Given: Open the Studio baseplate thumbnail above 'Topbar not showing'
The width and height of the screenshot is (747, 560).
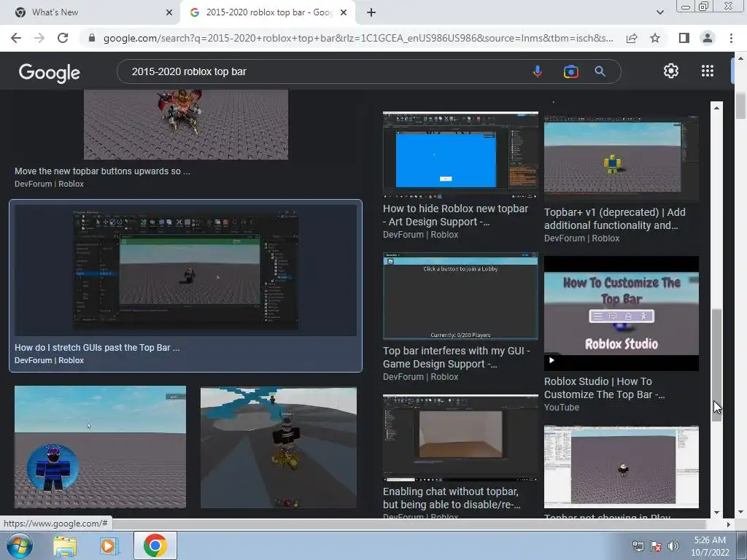Looking at the screenshot, I should (x=622, y=467).
